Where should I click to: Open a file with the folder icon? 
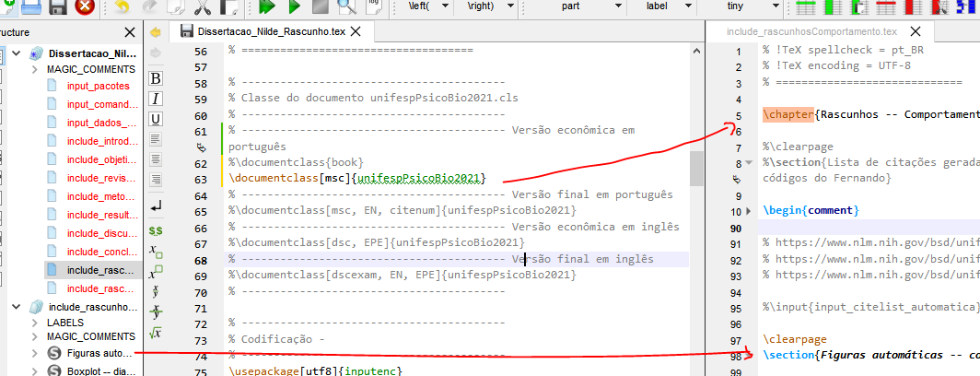[31, 6]
